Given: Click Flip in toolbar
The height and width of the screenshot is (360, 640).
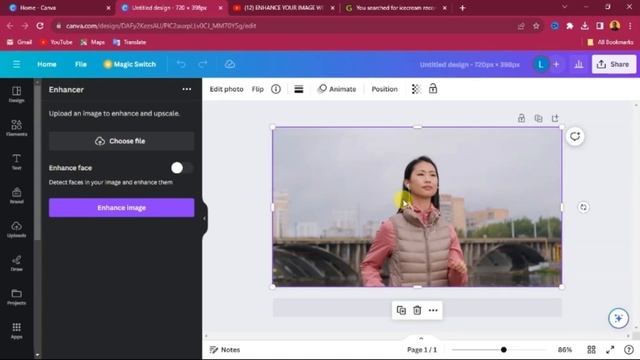Looking at the screenshot, I should point(258,89).
